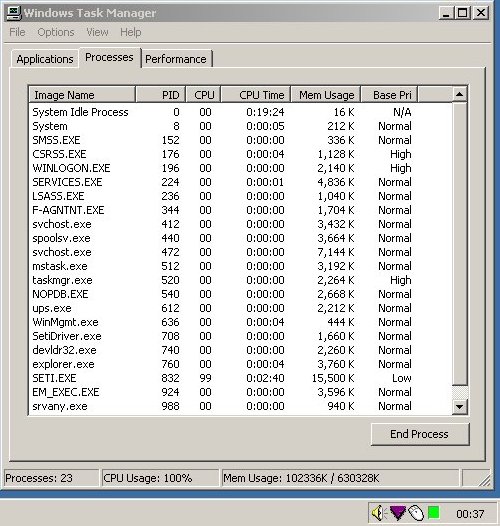The image size is (500, 526).
Task: Click the green square CPU tray icon
Action: coord(434,513)
